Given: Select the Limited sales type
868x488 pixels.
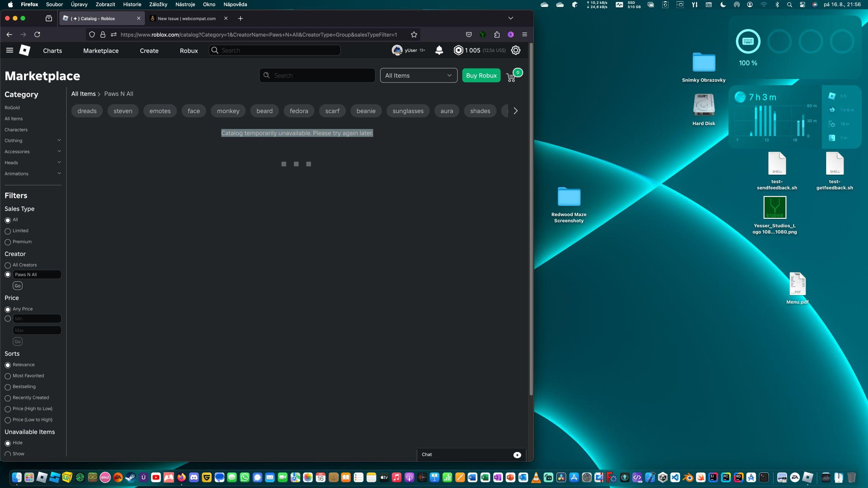Looking at the screenshot, I should [8, 231].
